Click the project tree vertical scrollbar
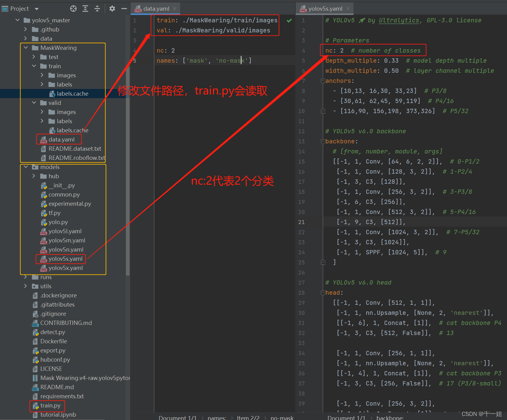This screenshot has width=507, height=420. coord(128,171)
